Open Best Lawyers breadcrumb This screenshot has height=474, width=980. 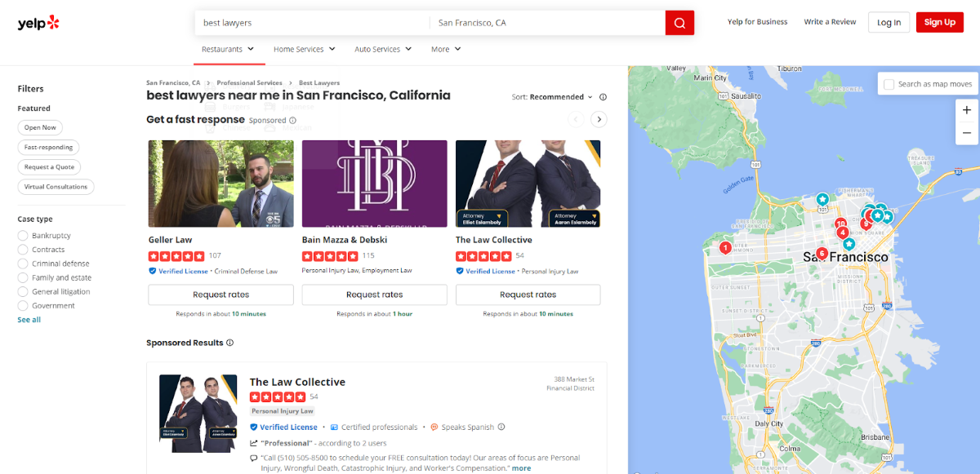pyautogui.click(x=319, y=83)
